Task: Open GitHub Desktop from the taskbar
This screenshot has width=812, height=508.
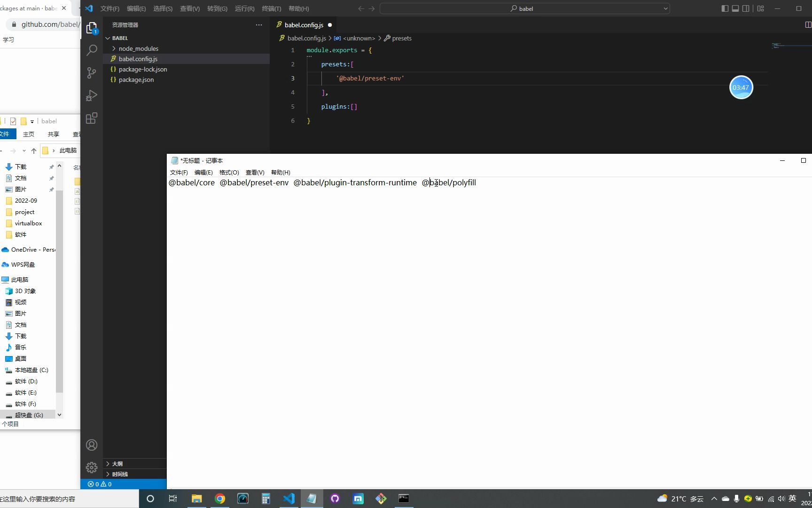Action: [335, 499]
